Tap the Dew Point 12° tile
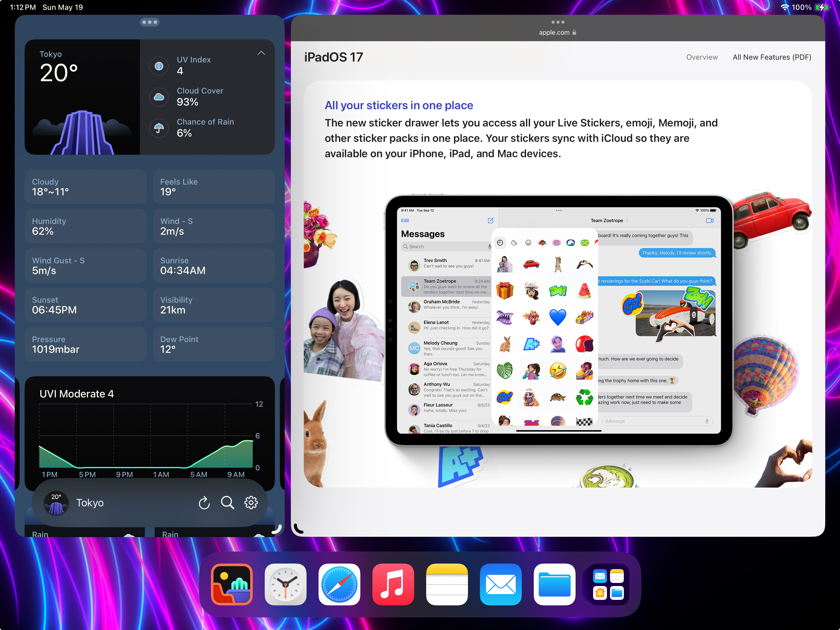This screenshot has width=840, height=630. tap(213, 345)
